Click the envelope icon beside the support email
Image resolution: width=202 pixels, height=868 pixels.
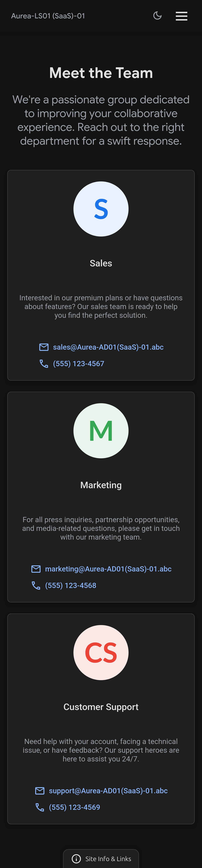click(x=40, y=791)
